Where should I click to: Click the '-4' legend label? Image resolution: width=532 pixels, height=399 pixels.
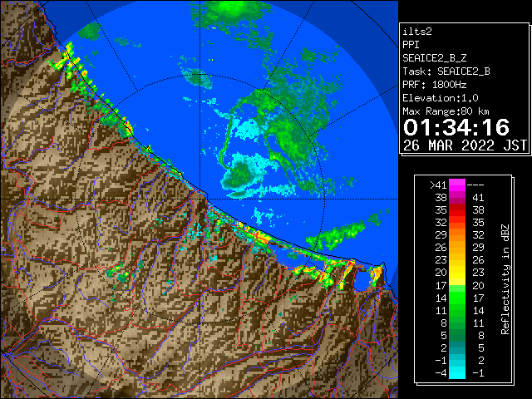tap(441, 373)
